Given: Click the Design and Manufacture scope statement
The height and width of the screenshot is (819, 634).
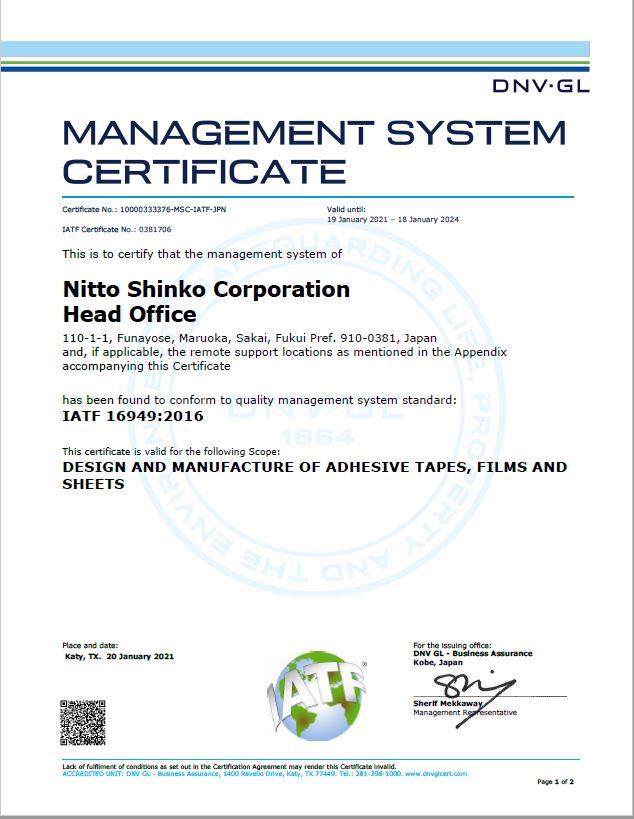Looking at the screenshot, I should 314,475.
